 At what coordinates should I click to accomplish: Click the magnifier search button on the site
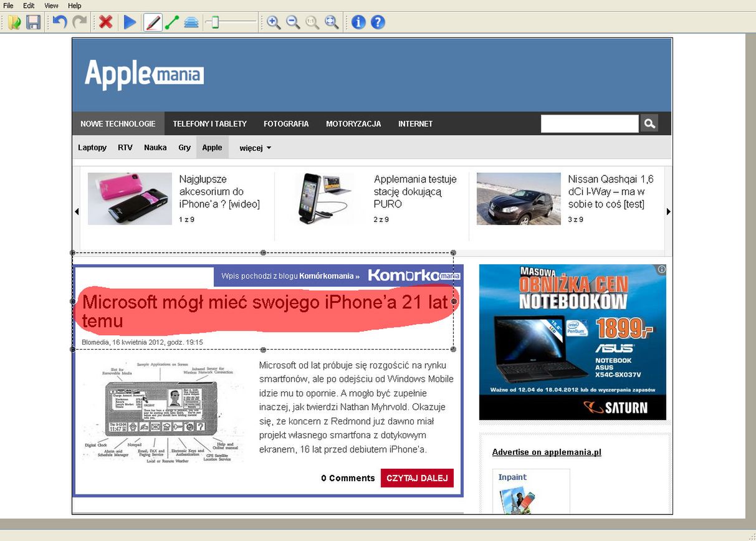point(649,123)
